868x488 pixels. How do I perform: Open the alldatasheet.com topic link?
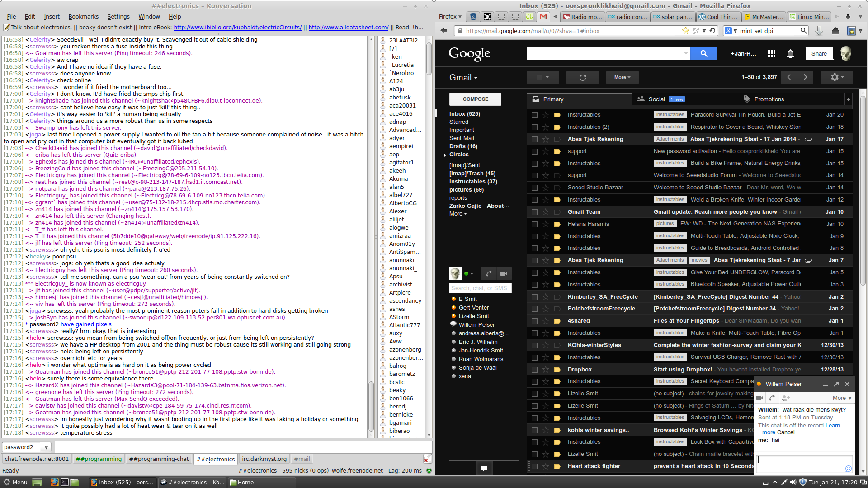348,28
